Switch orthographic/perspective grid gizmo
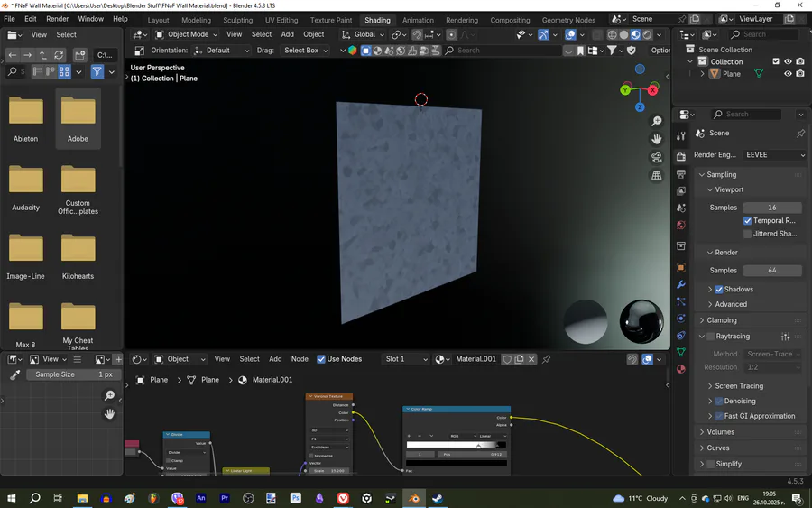Viewport: 812px width, 508px height. 657,175
